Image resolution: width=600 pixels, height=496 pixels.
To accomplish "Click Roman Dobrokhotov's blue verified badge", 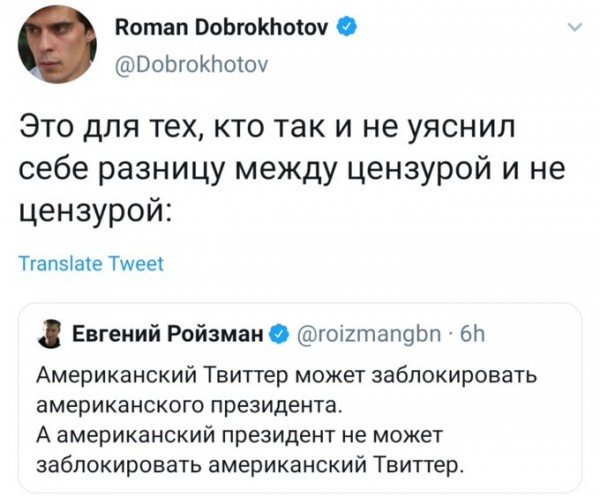I will point(347,28).
